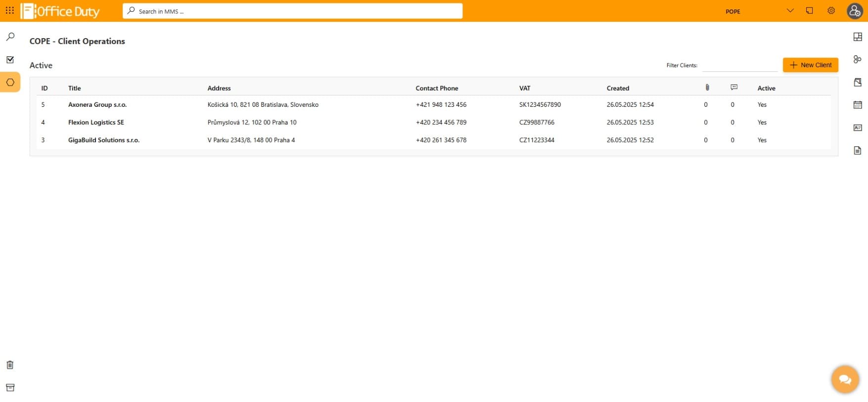Open the contact card icon in right sidebar
This screenshot has width=868, height=402.
coord(858,128)
